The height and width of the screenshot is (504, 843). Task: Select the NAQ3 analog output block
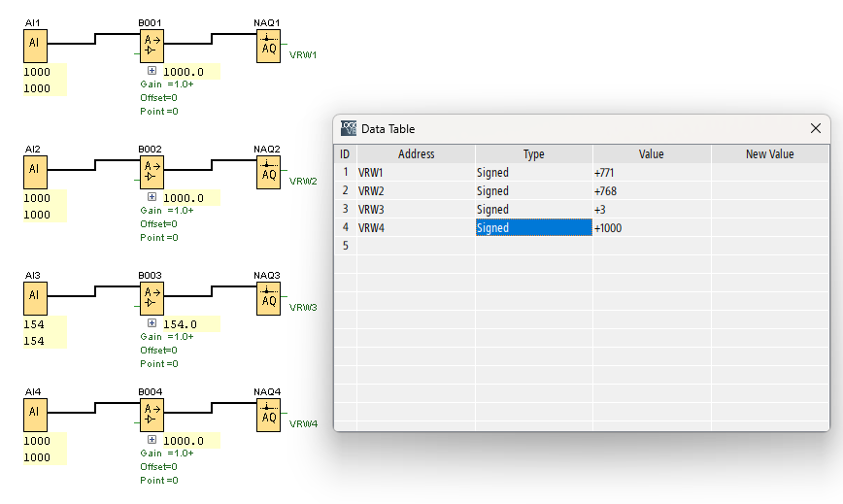pos(268,297)
